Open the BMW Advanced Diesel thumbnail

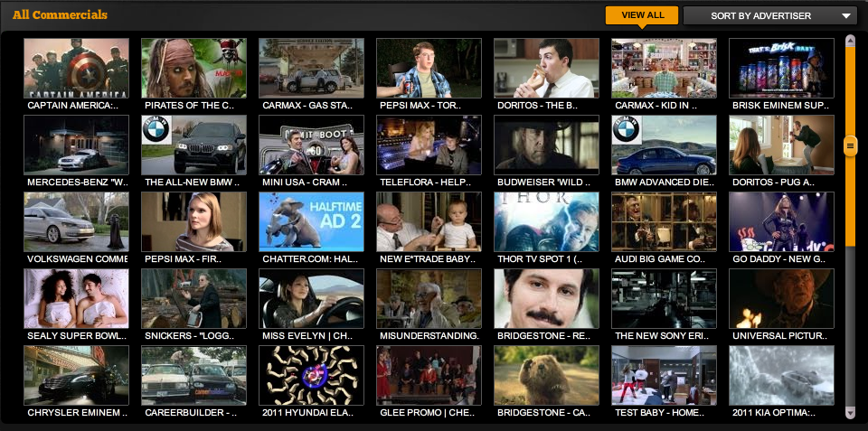664,145
